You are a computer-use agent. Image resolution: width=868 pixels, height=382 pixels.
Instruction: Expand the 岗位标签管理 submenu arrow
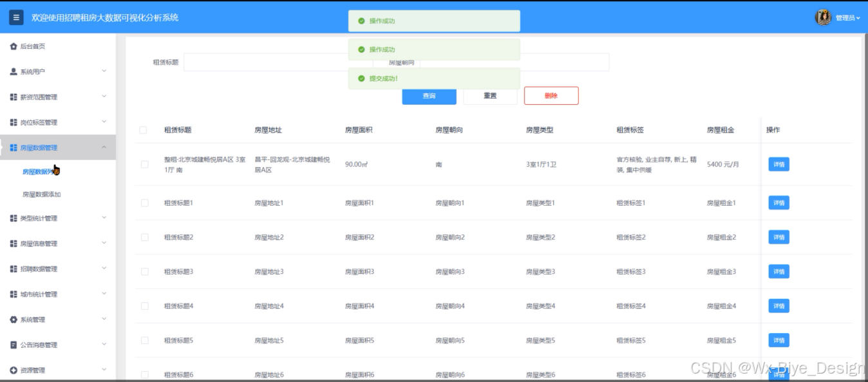pyautogui.click(x=104, y=122)
